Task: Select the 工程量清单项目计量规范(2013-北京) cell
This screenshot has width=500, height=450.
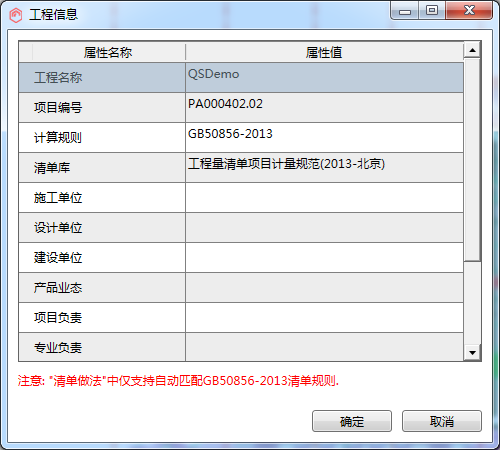Action: pos(324,167)
